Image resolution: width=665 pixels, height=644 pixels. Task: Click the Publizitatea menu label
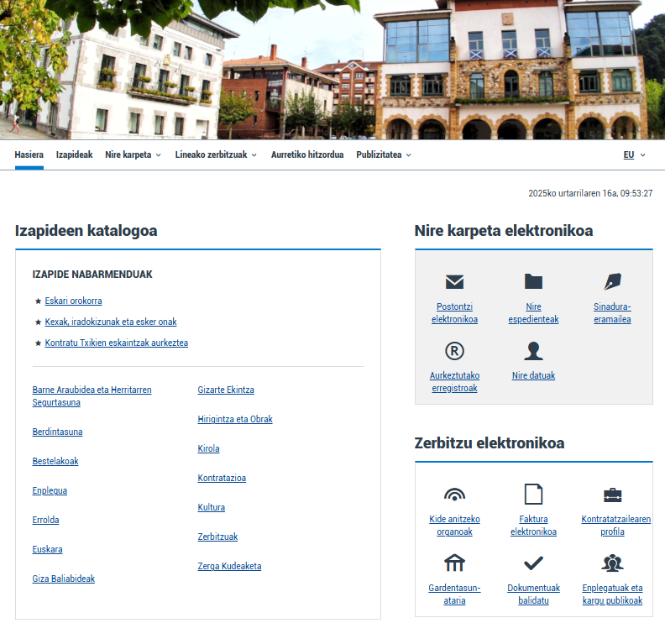pos(379,154)
